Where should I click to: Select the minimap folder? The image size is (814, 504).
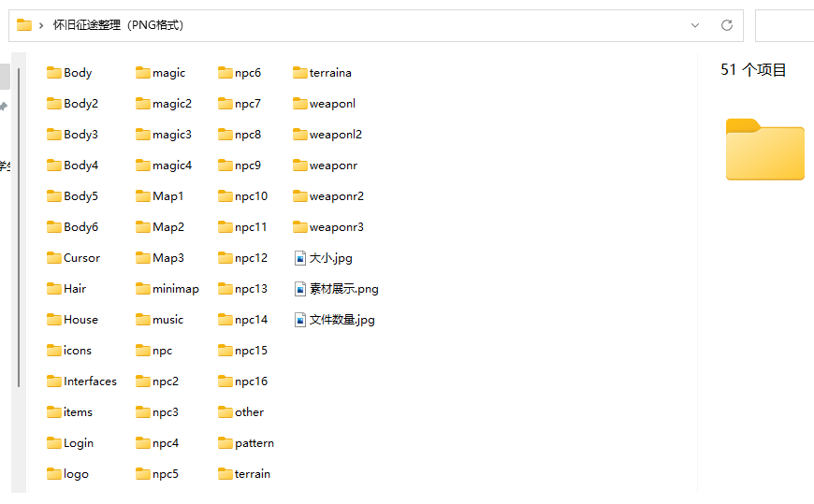point(175,289)
